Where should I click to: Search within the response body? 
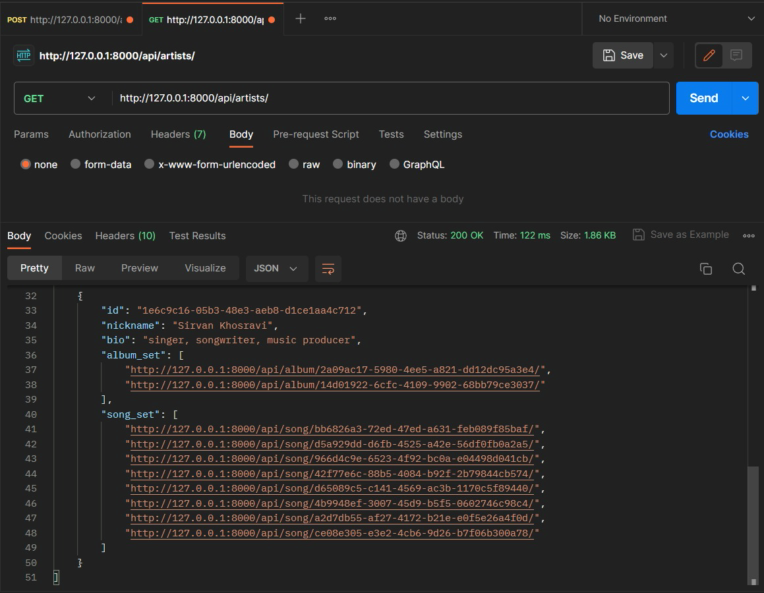tap(739, 268)
